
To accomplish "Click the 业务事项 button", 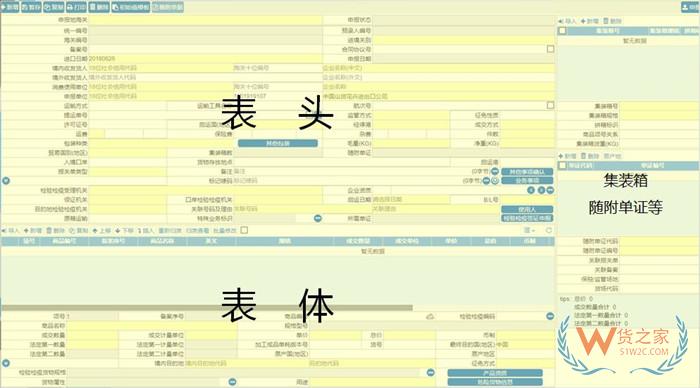I will 527,181.
